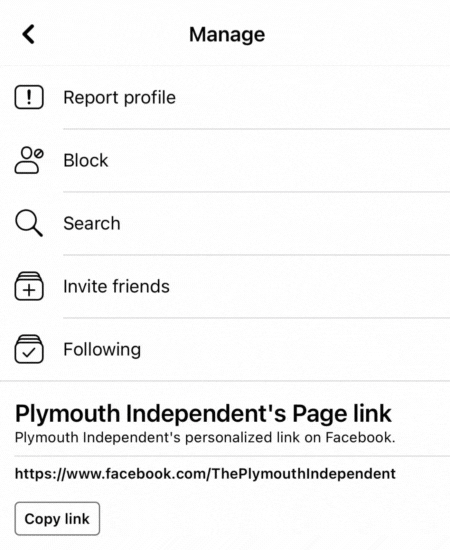
Task: Tap the Invite friends text label
Action: 116,286
